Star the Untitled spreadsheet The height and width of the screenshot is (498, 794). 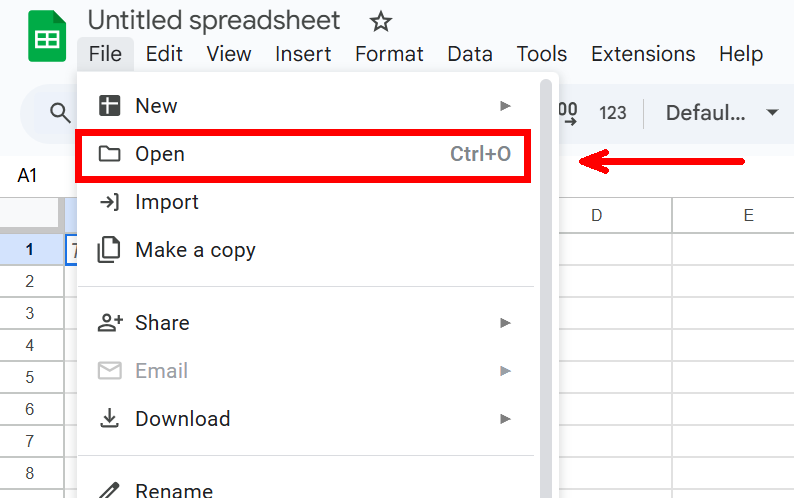(x=380, y=21)
